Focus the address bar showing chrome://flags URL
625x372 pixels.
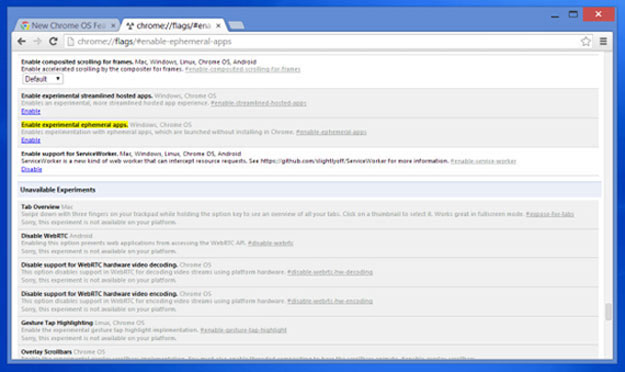point(323,41)
